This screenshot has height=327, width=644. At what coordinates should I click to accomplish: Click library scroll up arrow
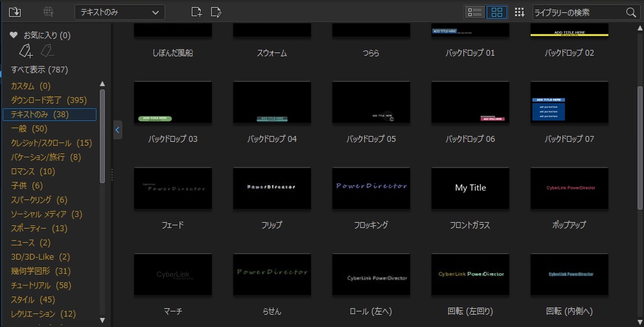(x=640, y=27)
